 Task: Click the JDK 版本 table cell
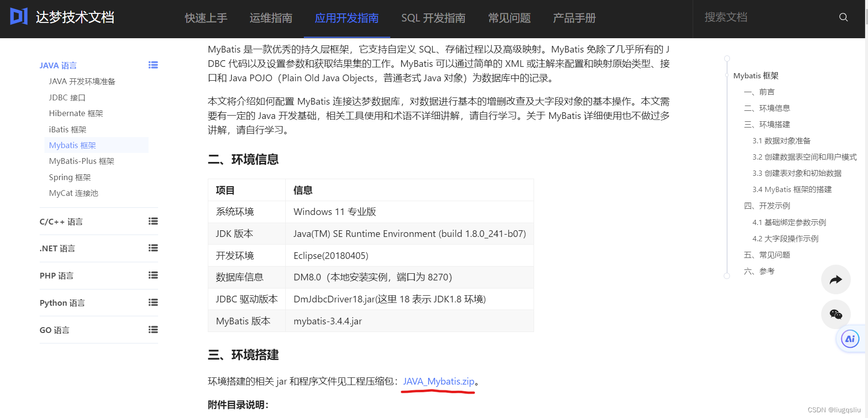tap(246, 234)
